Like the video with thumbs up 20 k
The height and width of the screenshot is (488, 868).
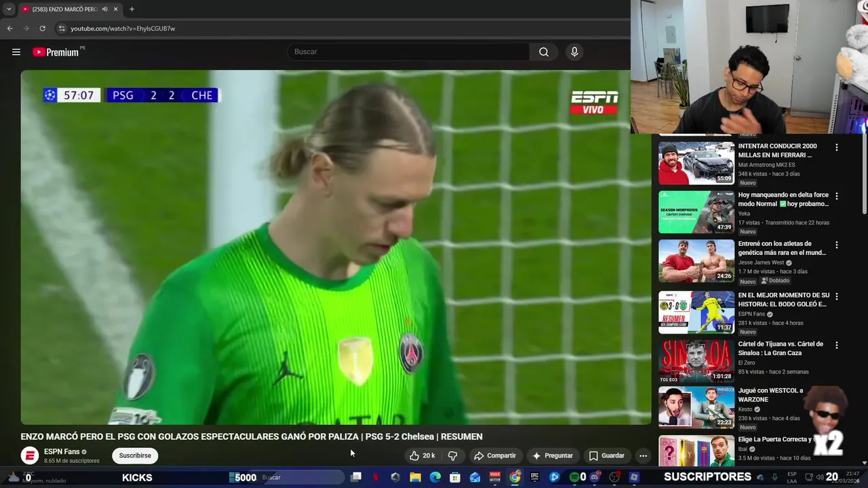pos(422,455)
